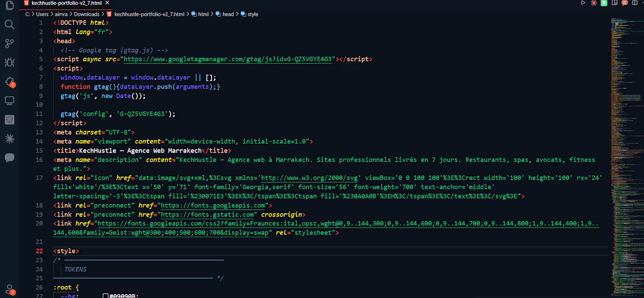Click the C: breadcrumb segment
This screenshot has width=644, height=298.
click(x=27, y=14)
